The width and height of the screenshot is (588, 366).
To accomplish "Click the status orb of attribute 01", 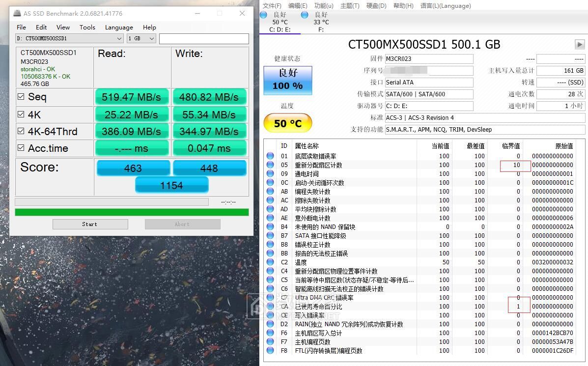I will pos(270,156).
